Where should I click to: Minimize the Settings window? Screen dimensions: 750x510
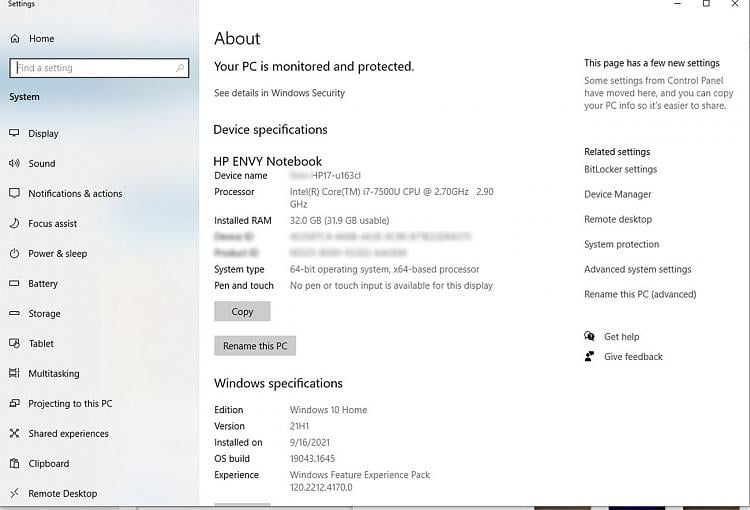[677, 4]
